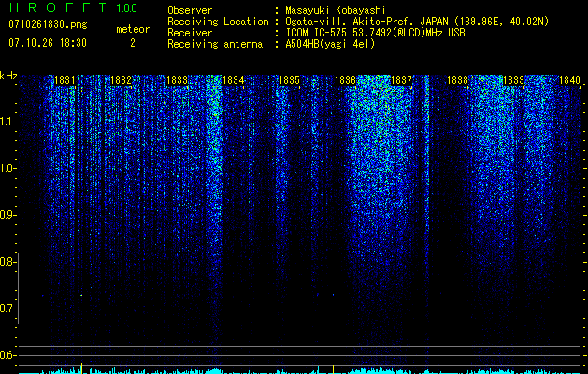Click time marker 1834

(234, 80)
